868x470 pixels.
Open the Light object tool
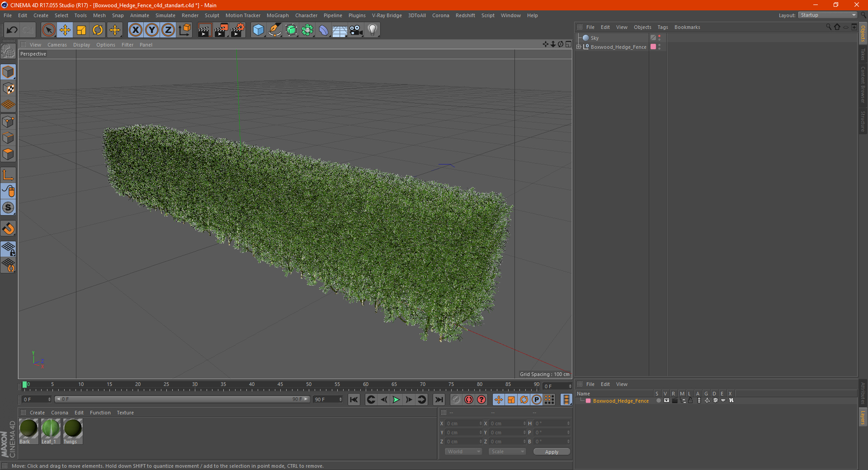(372, 30)
